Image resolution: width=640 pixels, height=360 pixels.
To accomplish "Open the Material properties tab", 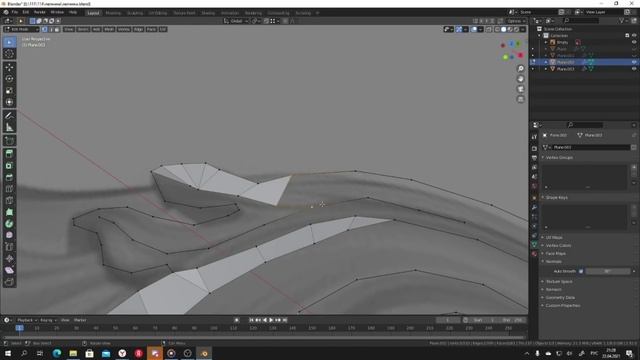I will 534,254.
